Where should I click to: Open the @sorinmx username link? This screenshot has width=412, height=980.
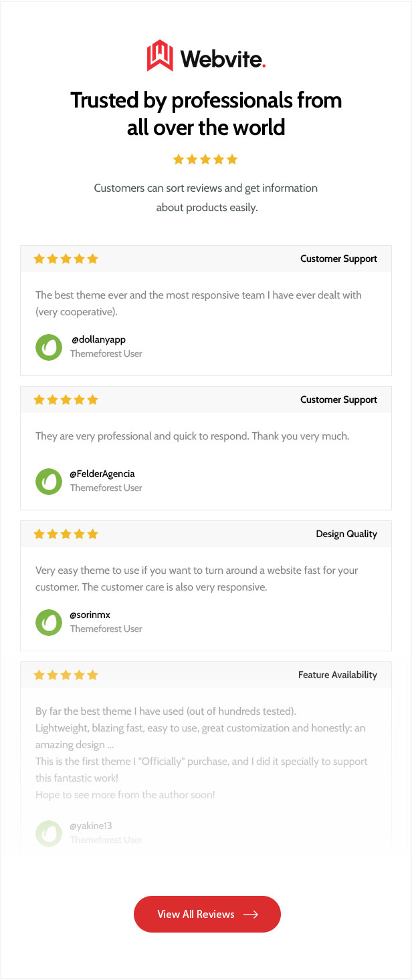coord(90,615)
